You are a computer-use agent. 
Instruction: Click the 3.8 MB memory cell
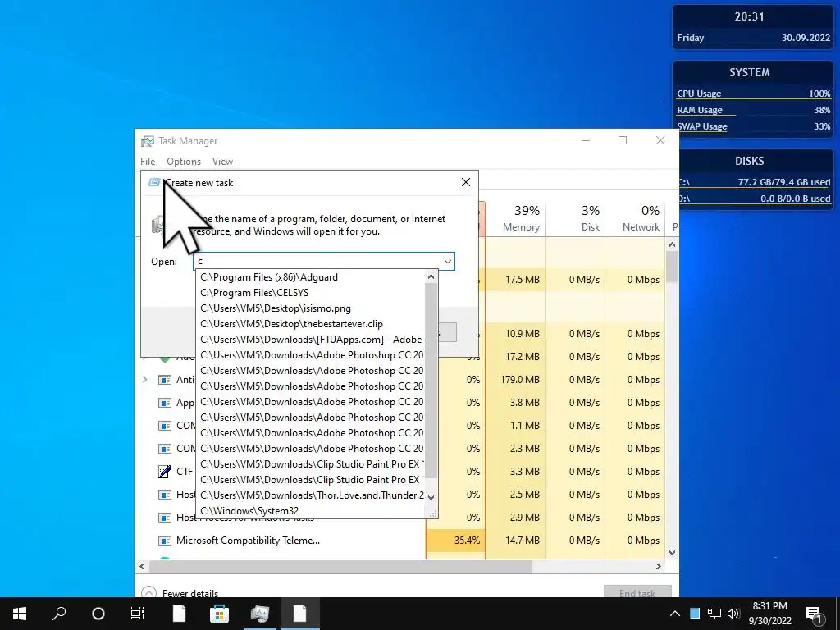[x=515, y=403]
